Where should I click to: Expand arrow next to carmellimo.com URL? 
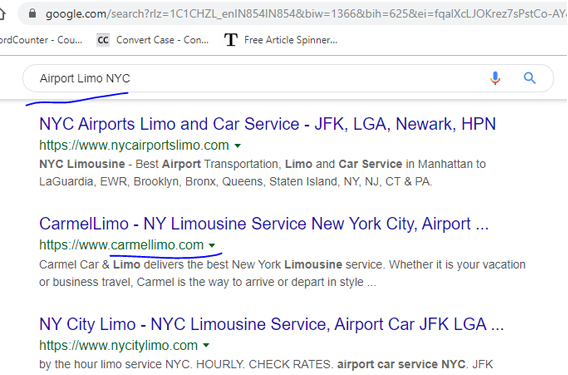212,246
